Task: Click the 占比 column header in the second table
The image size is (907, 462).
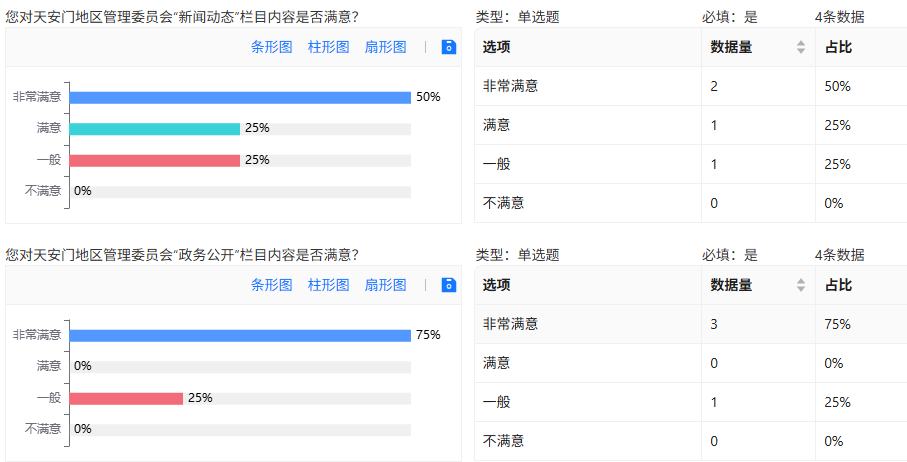Action: (838, 285)
